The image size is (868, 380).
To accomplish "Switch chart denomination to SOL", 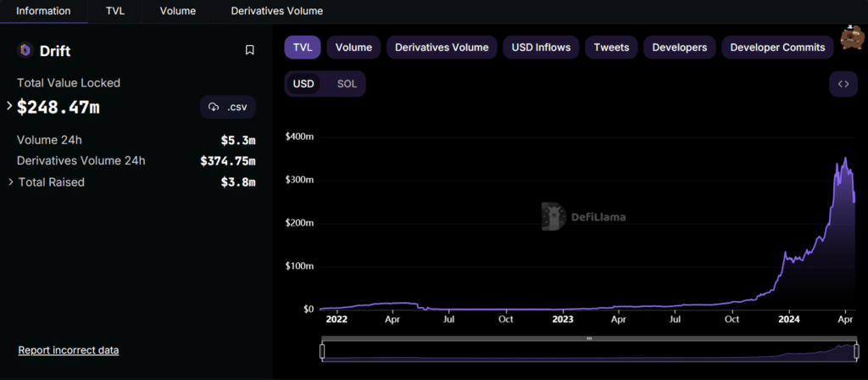I will (x=347, y=84).
